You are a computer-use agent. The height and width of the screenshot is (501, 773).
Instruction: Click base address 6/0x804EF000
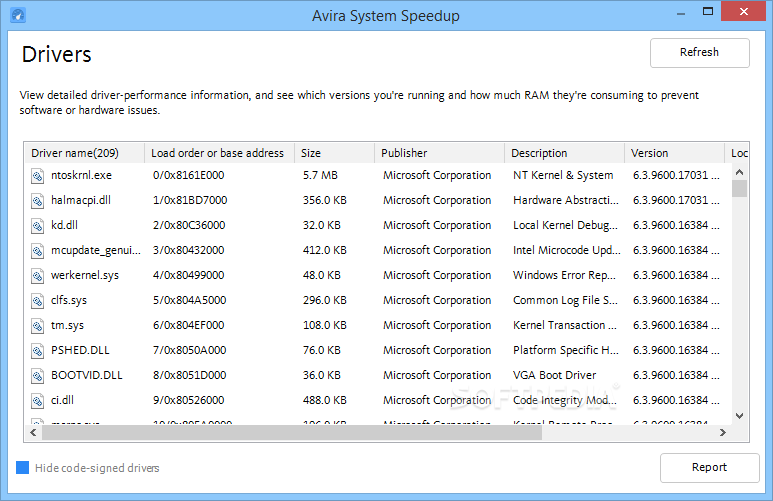click(189, 325)
